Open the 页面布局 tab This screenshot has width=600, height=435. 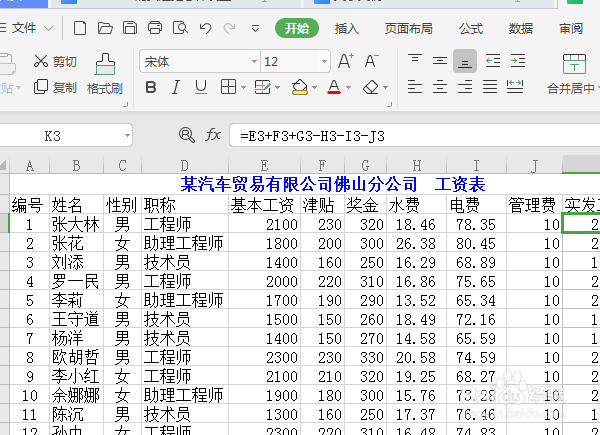point(408,29)
